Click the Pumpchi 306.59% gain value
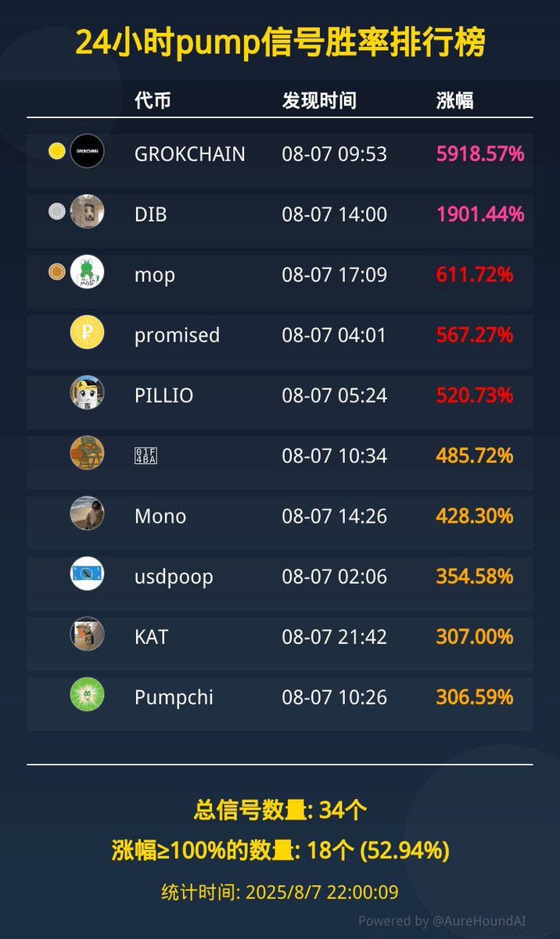This screenshot has height=939, width=560. 475,697
